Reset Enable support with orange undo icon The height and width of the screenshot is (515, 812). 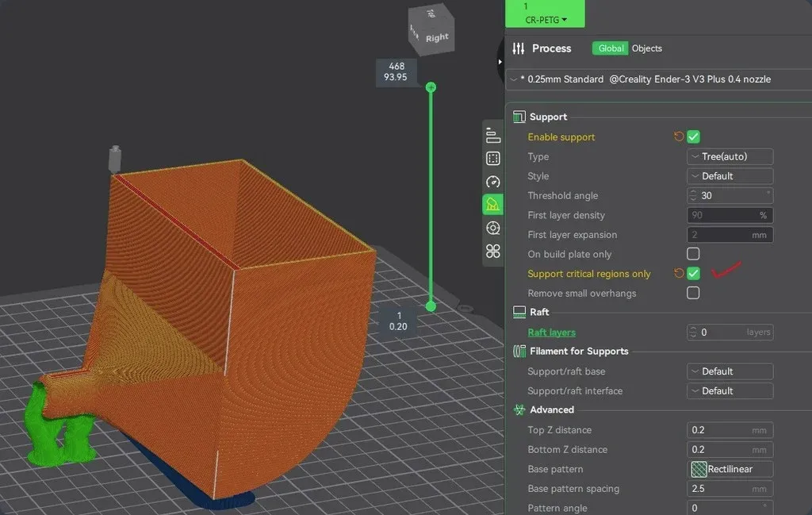(x=679, y=136)
